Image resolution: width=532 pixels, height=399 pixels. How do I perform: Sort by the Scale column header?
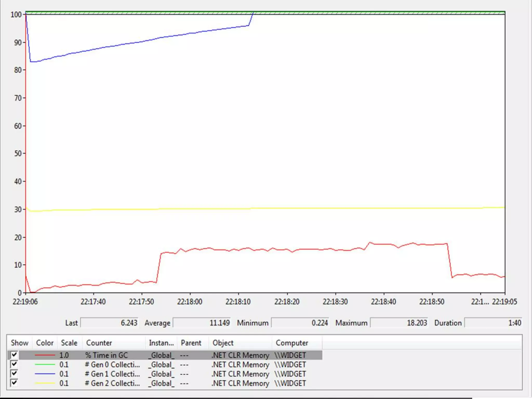point(69,343)
